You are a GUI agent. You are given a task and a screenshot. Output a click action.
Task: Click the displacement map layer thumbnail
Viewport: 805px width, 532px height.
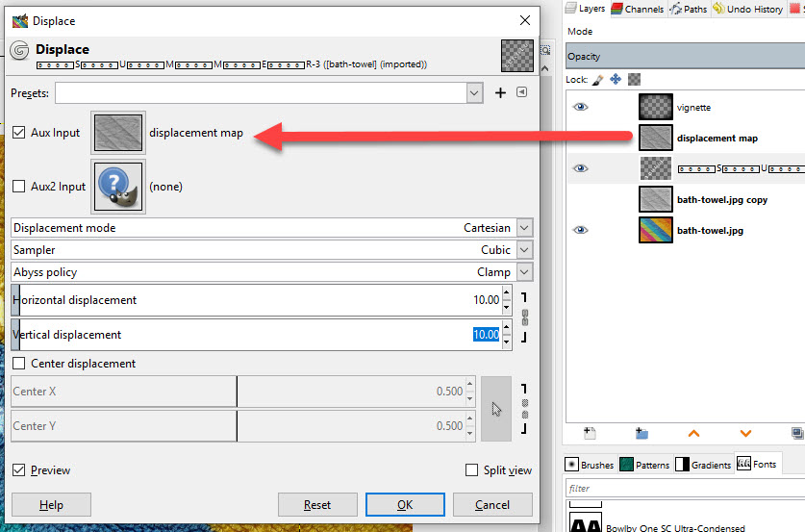pyautogui.click(x=656, y=138)
